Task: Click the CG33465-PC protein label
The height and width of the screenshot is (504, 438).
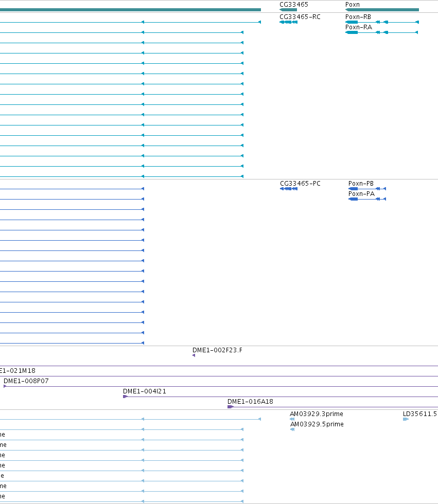Action: (300, 183)
